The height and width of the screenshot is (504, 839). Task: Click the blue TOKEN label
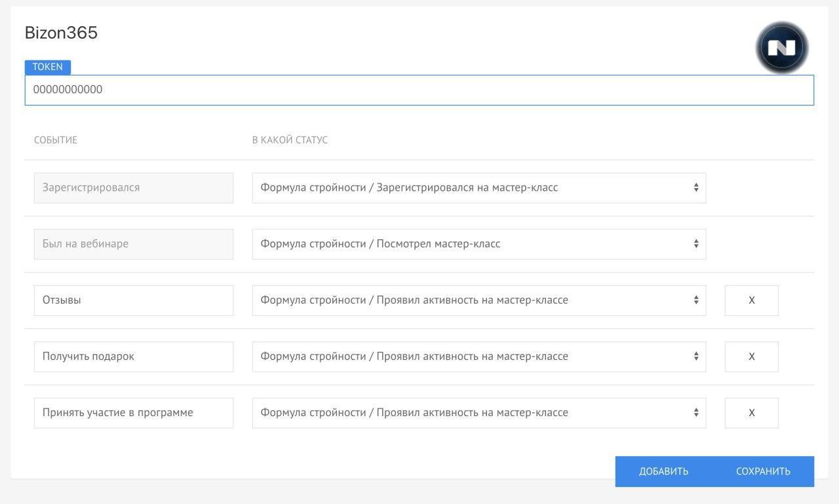[48, 67]
